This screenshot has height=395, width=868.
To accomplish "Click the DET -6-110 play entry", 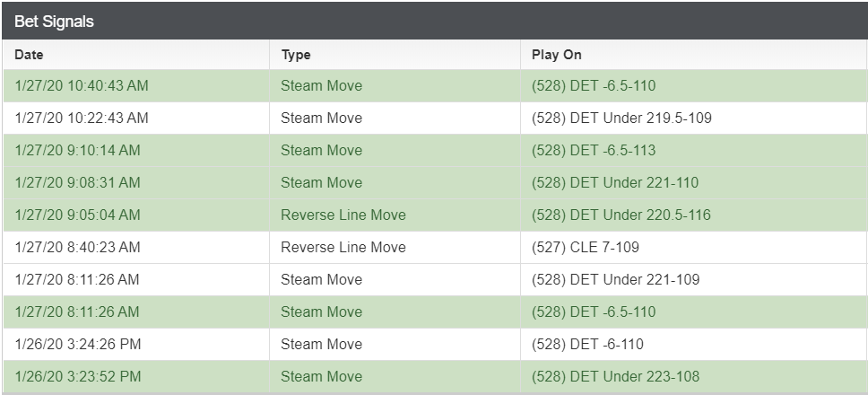I will click(587, 344).
